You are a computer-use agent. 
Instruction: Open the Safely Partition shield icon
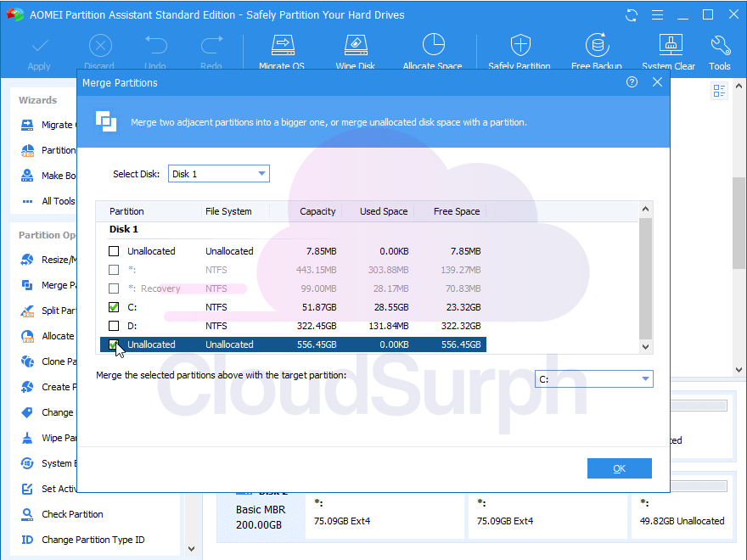coord(520,45)
